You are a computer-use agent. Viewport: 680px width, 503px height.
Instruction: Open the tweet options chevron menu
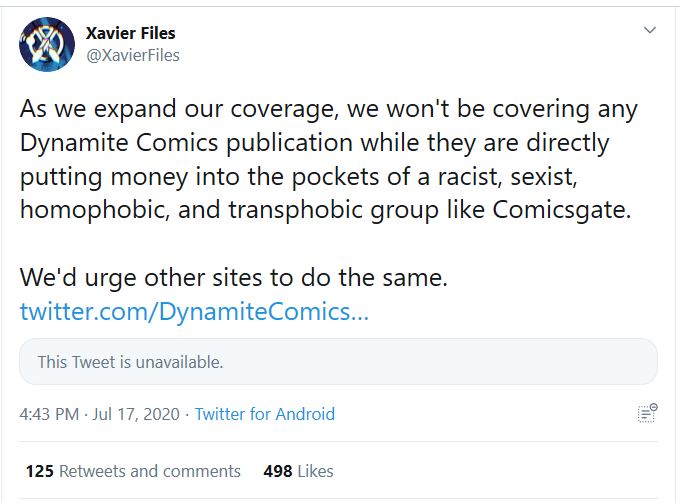click(x=650, y=30)
